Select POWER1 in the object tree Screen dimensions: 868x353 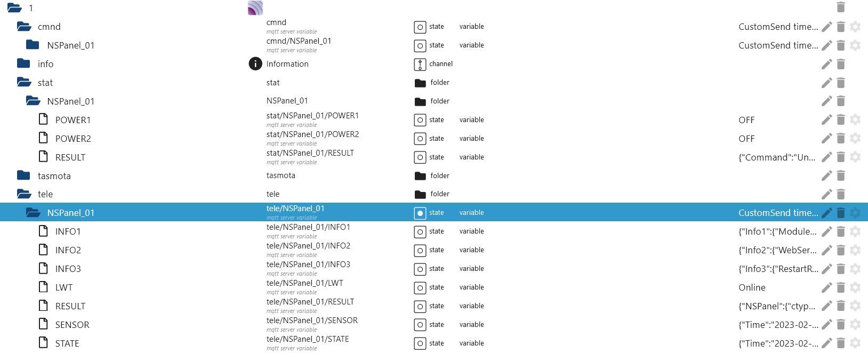click(x=73, y=120)
